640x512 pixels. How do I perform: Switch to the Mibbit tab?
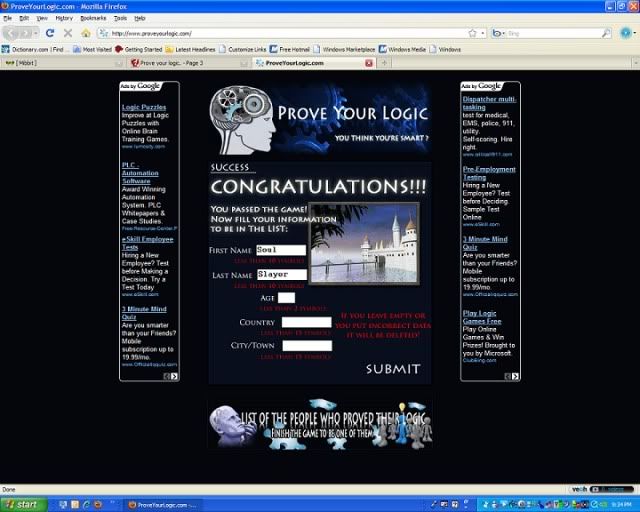(61, 63)
